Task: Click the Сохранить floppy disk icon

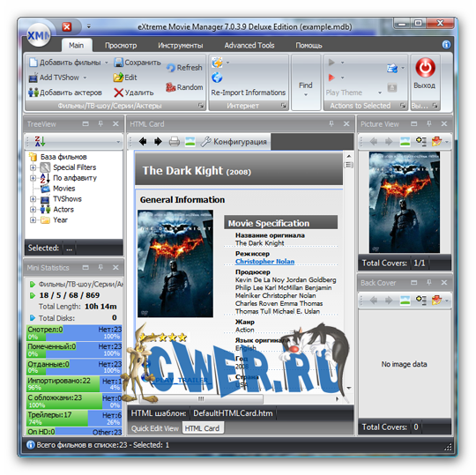Action: click(118, 63)
